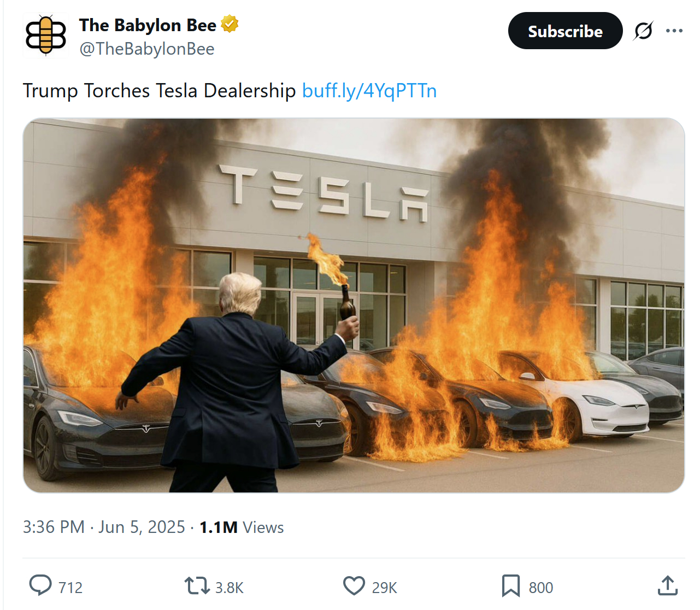Follow the buff.ly article link

coord(369,91)
